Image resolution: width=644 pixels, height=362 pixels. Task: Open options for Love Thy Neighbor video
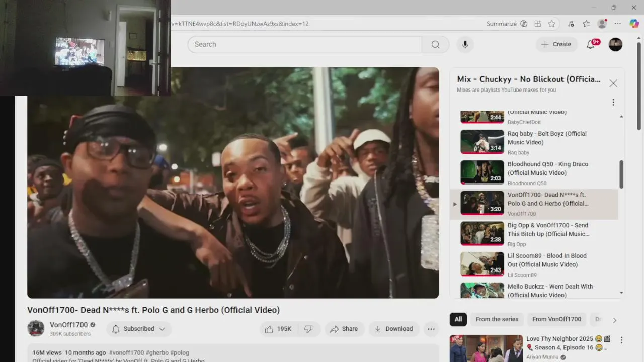click(621, 340)
